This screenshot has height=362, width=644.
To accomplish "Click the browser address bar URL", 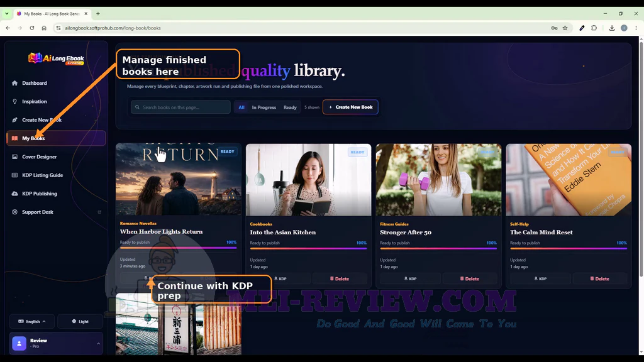I will [x=113, y=28].
